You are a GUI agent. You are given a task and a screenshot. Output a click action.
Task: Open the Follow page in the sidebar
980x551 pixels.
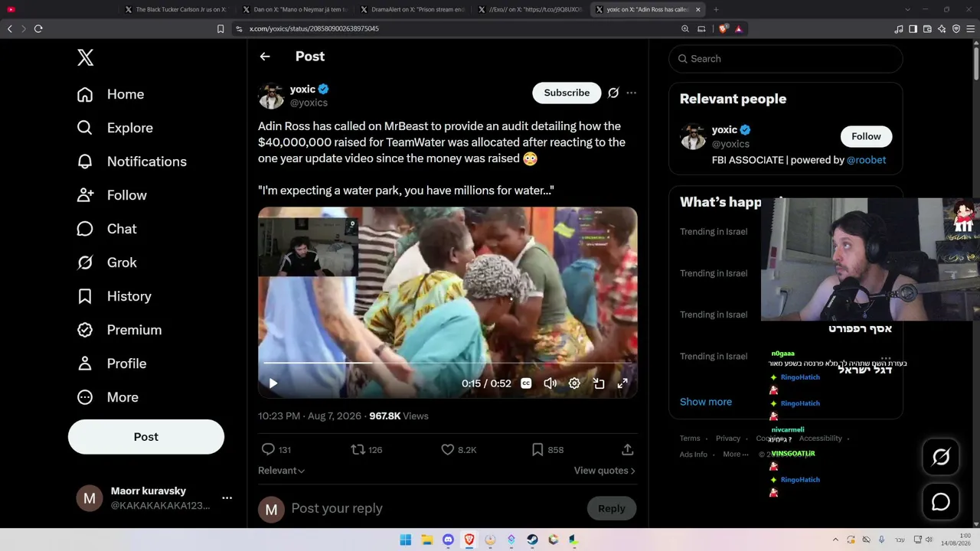click(x=112, y=195)
